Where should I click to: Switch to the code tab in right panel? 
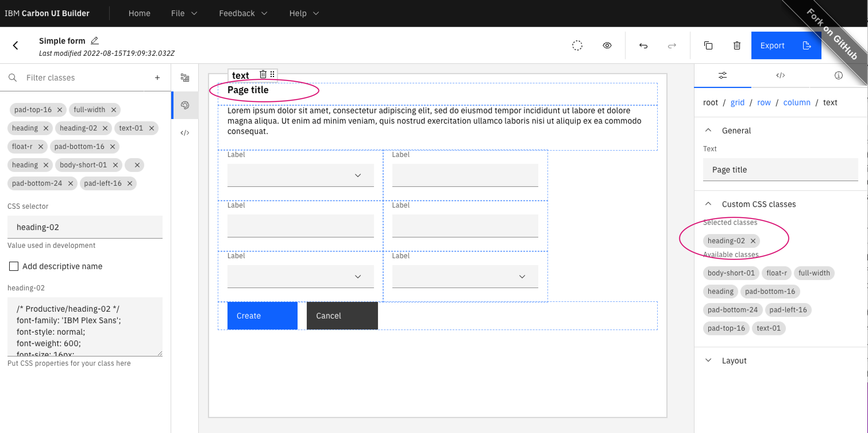click(780, 75)
